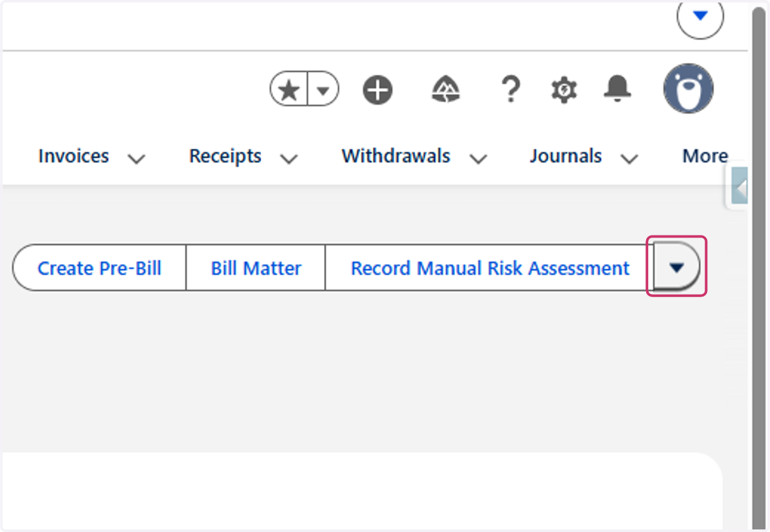Expand the Journals tab chevron
Viewport: 770px width, 532px height.
629,159
